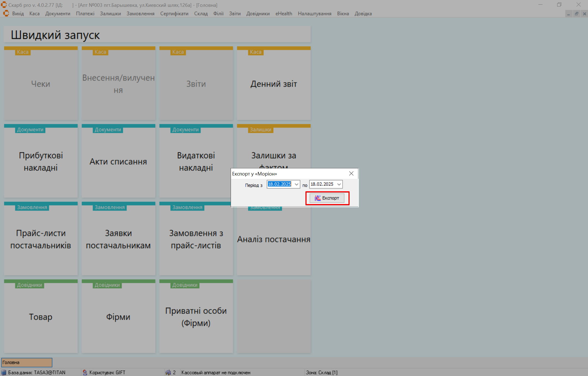Click the Скарб logo icon in menu bar
This screenshot has width=588, height=376.
point(6,13)
